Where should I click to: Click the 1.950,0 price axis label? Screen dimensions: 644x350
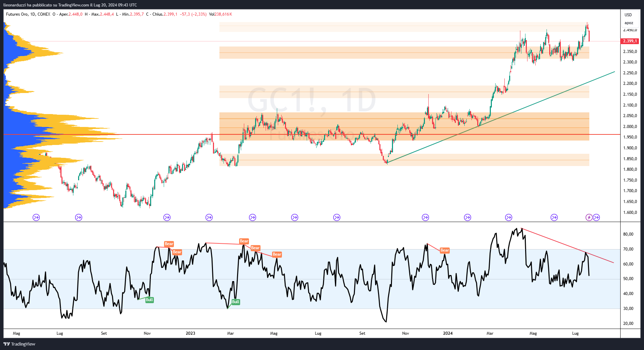pos(630,137)
